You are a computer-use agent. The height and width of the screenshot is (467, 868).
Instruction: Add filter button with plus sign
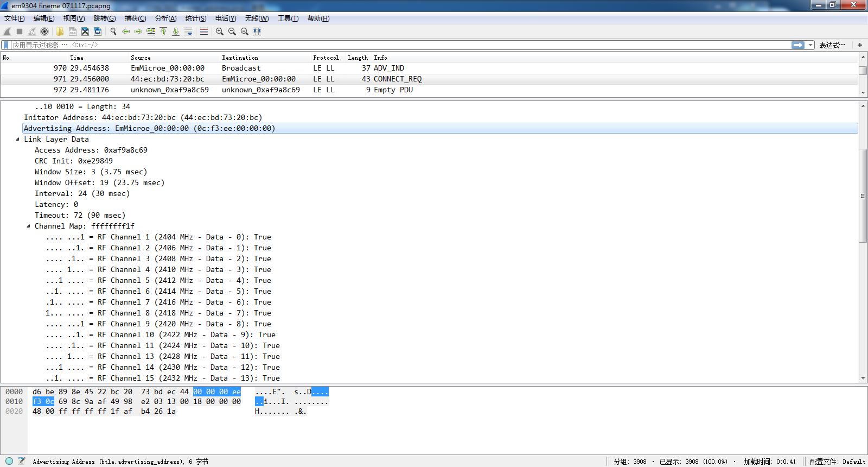(x=860, y=45)
